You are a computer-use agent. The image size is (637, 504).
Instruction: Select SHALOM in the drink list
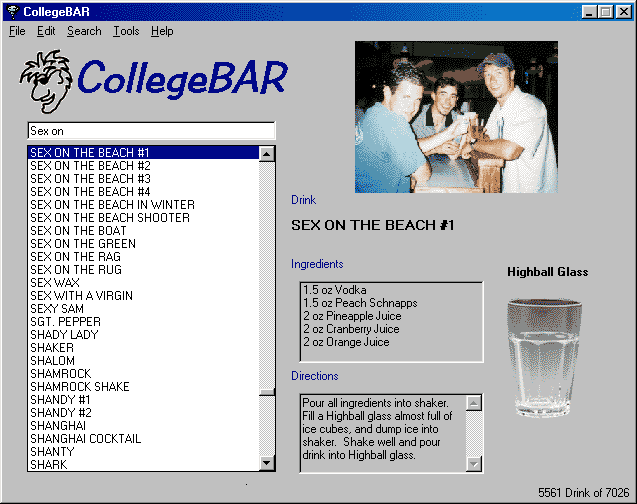143,361
